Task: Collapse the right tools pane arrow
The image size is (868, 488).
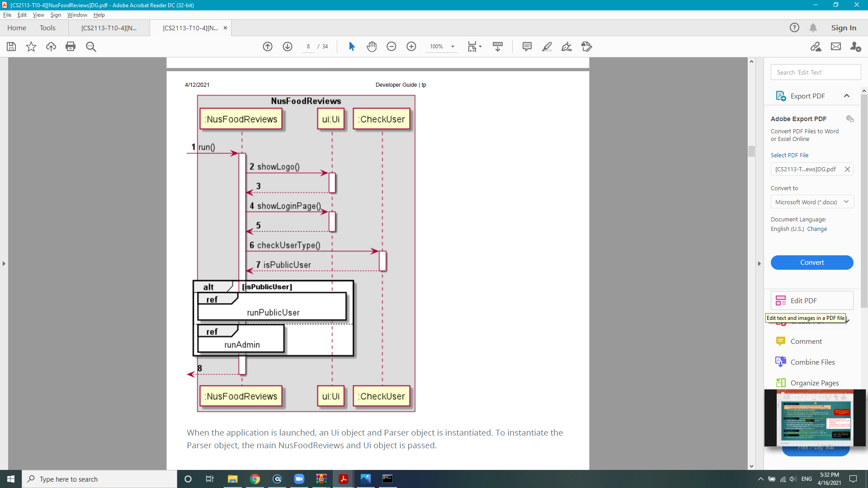Action: coord(759,263)
